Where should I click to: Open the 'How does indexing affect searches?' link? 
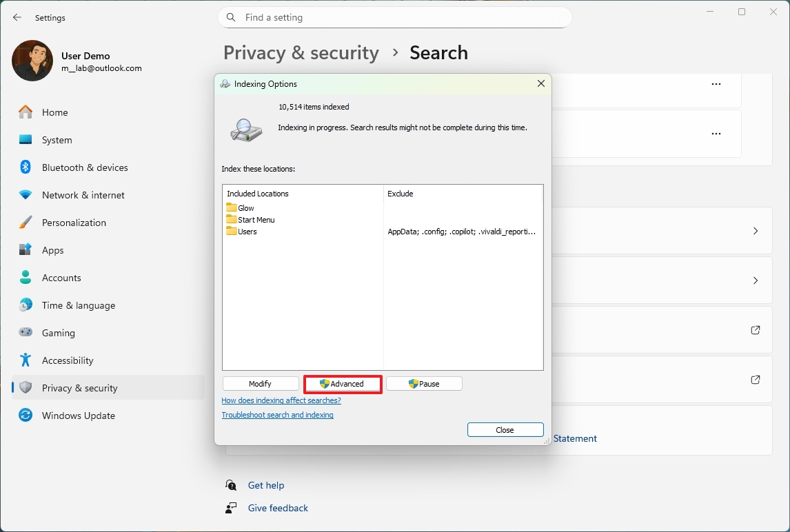click(x=281, y=400)
